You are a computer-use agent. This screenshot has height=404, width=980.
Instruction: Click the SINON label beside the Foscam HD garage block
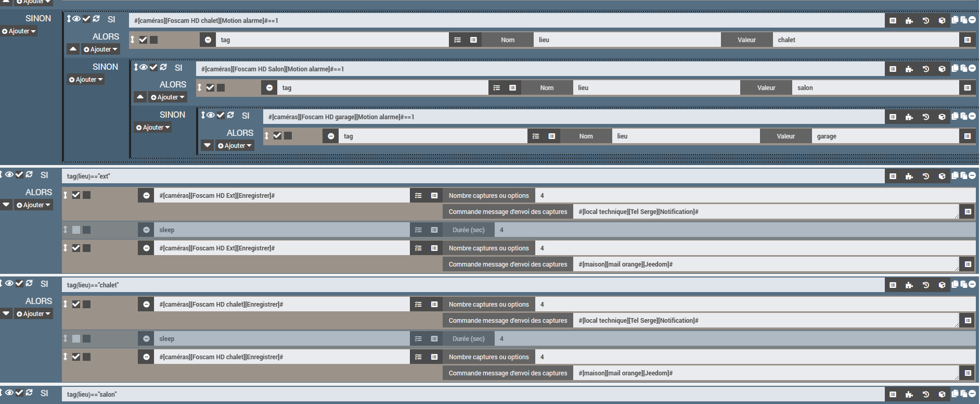point(172,115)
